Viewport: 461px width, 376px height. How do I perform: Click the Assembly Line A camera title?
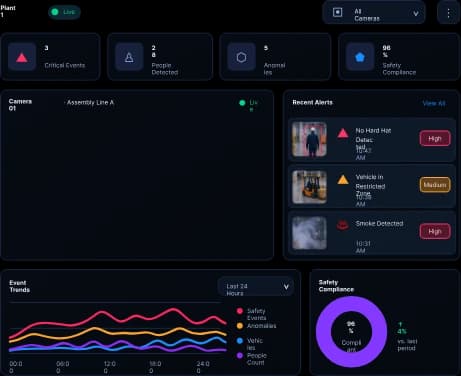tap(90, 103)
